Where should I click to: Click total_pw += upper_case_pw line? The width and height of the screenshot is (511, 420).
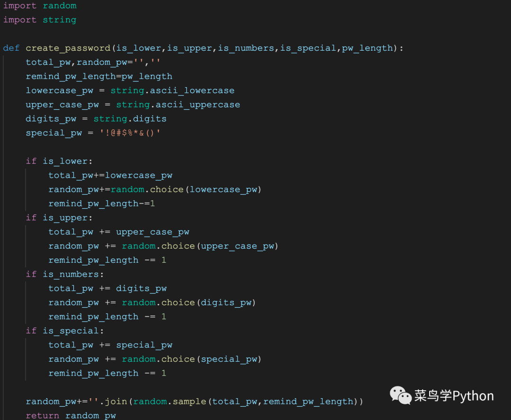pyautogui.click(x=119, y=232)
